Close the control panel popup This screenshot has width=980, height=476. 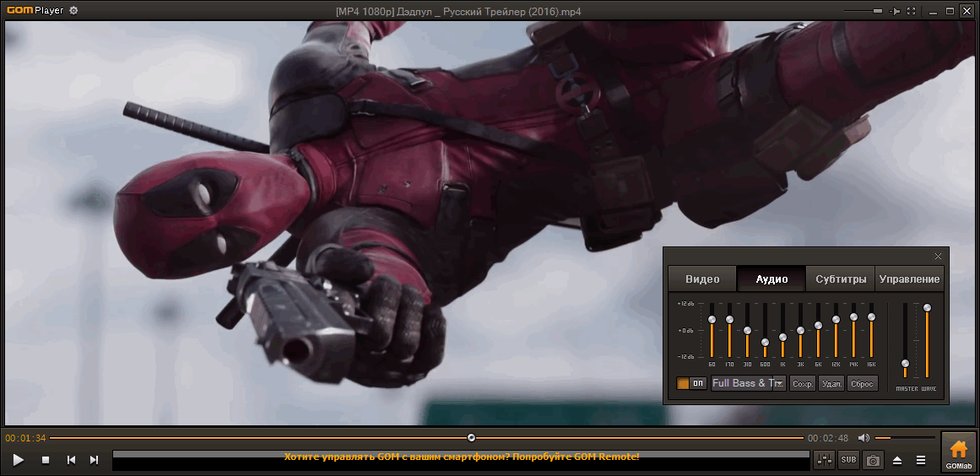(938, 256)
